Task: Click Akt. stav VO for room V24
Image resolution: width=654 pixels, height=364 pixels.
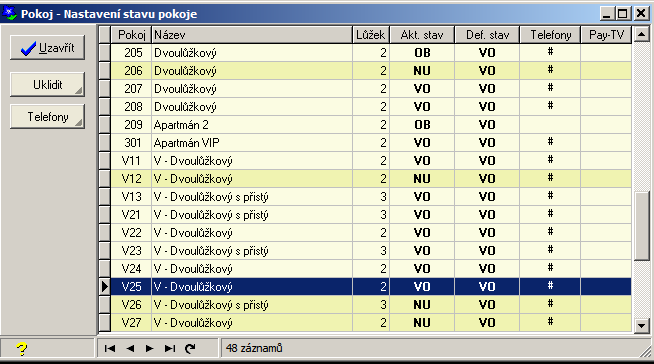Action: (422, 269)
